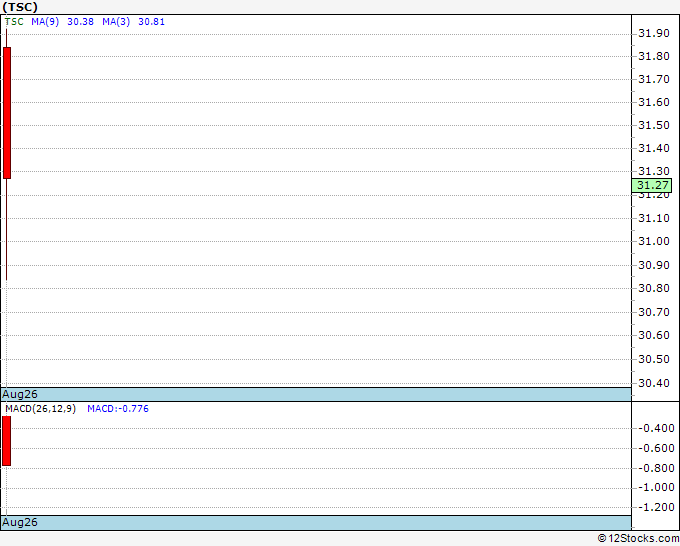Click the 31.50 price axis label

point(654,125)
